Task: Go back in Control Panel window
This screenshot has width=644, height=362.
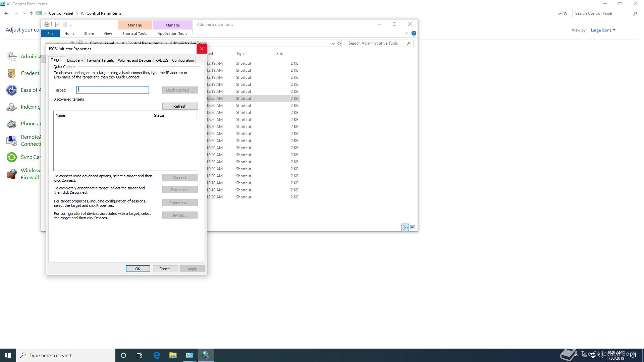Action: pos(6,13)
